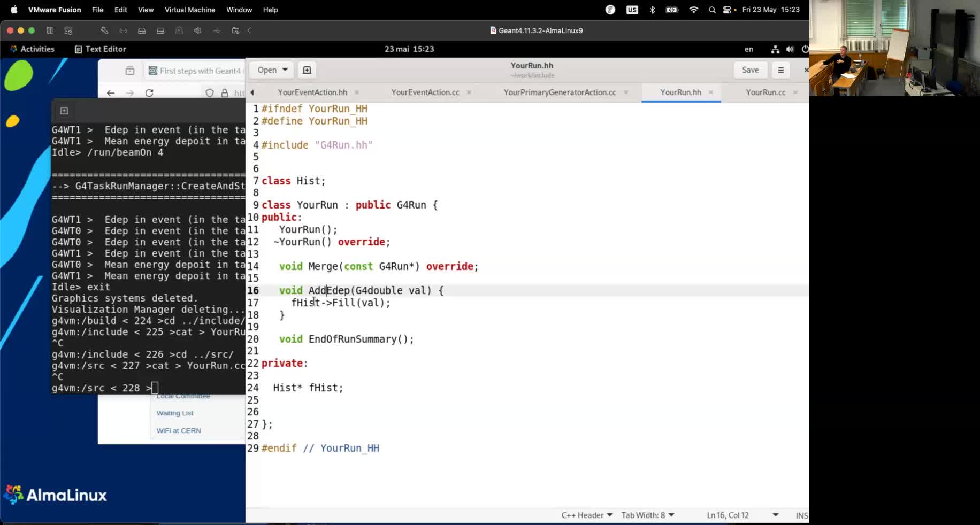Open the hamburger menu in Text Editor header

coord(780,70)
